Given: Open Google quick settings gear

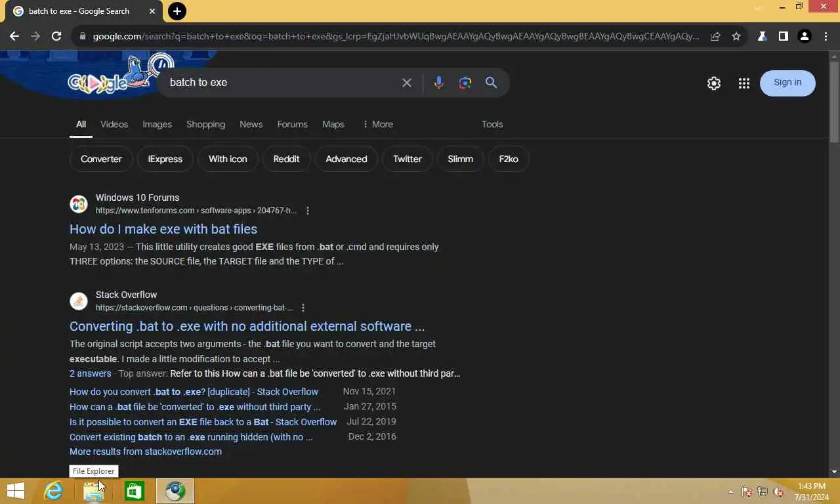Looking at the screenshot, I should pyautogui.click(x=714, y=83).
